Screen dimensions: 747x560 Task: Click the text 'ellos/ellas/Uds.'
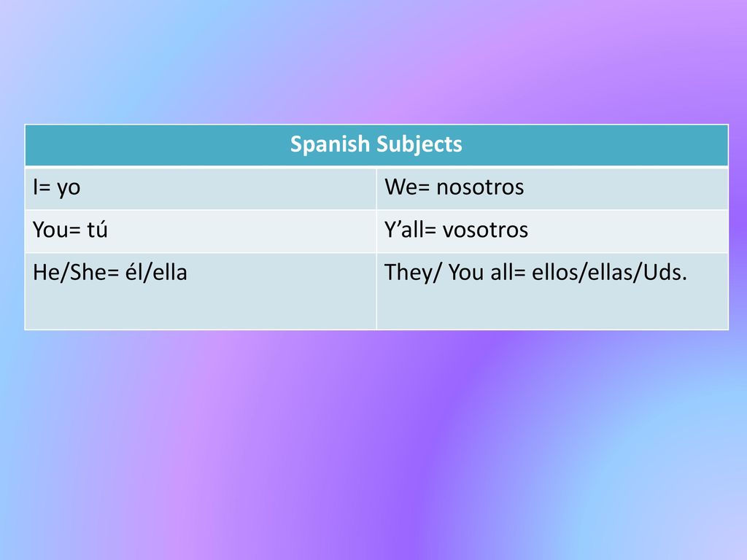tap(609, 273)
